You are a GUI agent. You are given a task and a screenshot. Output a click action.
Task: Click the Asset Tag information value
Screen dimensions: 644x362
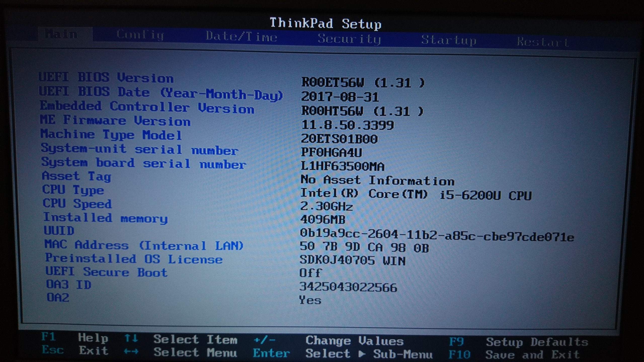[377, 180]
